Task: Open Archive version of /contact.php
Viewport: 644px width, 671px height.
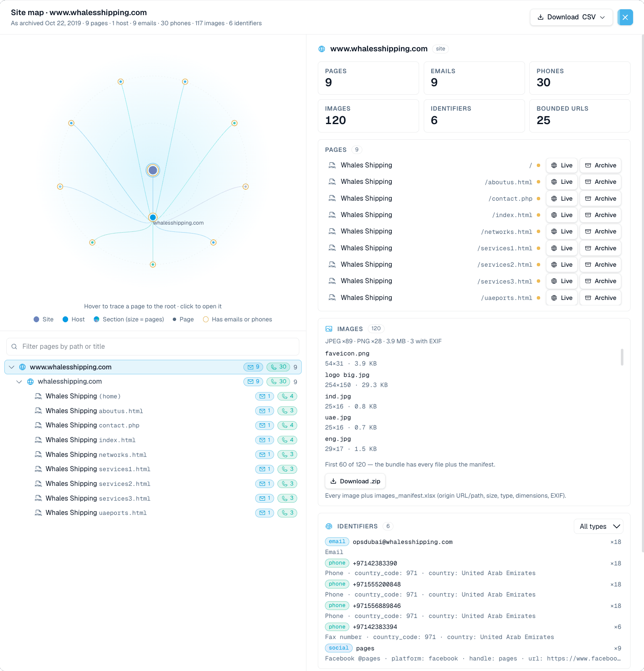Action: (x=600, y=199)
